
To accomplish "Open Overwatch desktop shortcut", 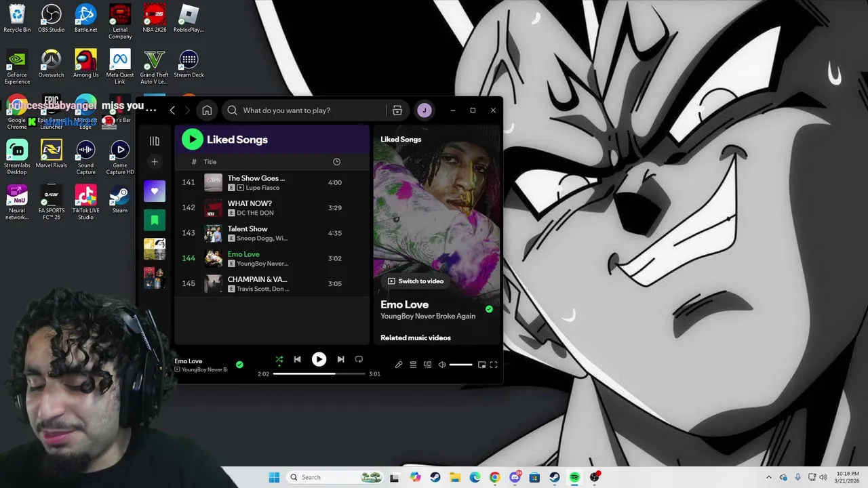I will tap(51, 64).
